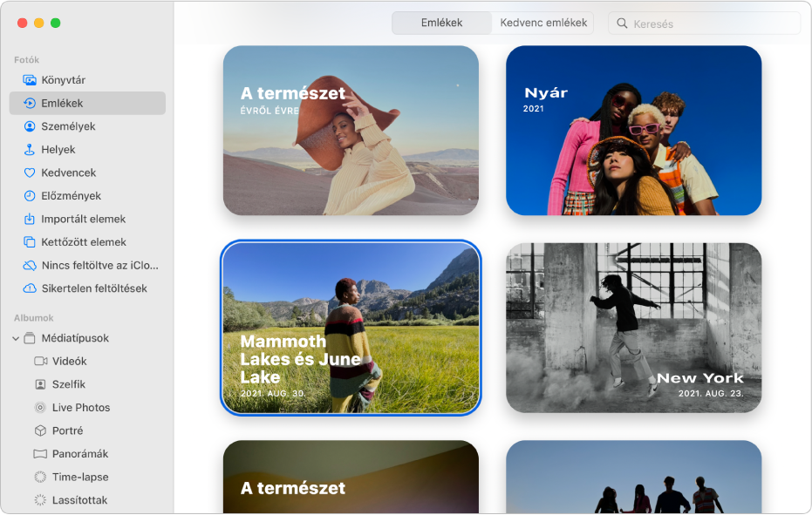Click the Importált elemek import icon
The height and width of the screenshot is (515, 812).
30,219
